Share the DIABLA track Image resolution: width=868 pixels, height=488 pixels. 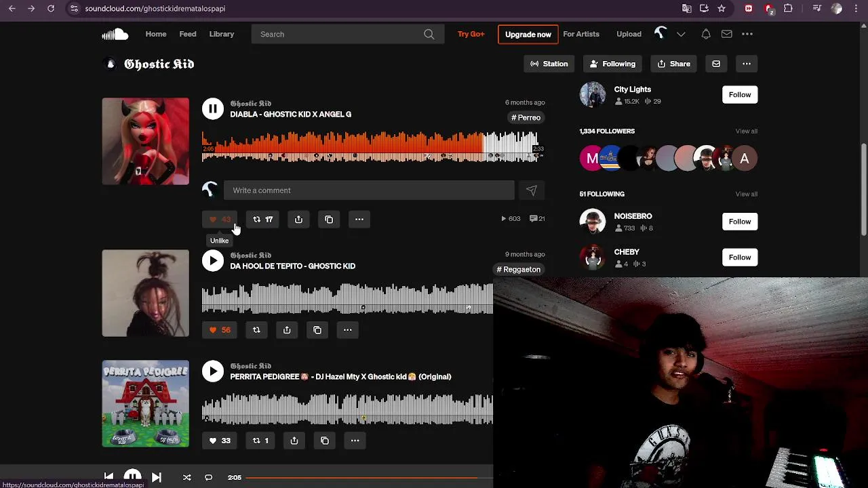[298, 219]
